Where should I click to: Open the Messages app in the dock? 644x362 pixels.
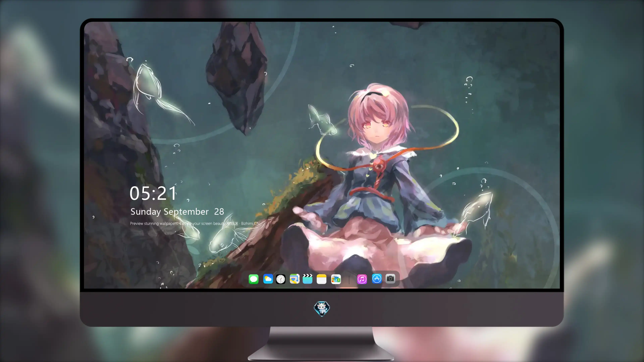coord(254,279)
